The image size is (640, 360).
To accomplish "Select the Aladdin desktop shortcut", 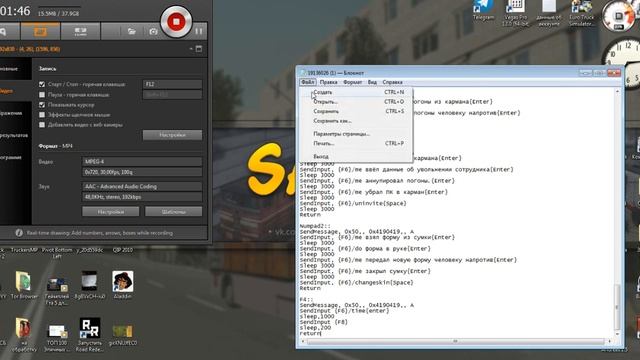I will [122, 284].
